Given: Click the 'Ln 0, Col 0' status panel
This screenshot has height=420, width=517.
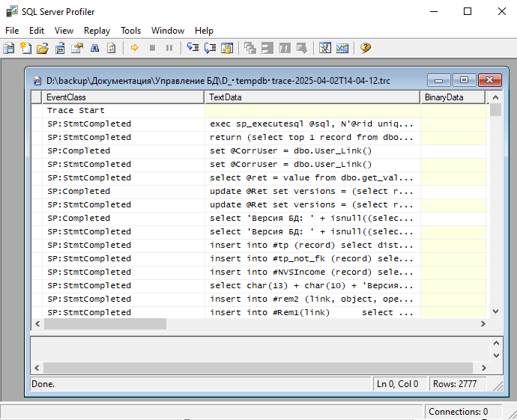Looking at the screenshot, I should click(x=400, y=384).
